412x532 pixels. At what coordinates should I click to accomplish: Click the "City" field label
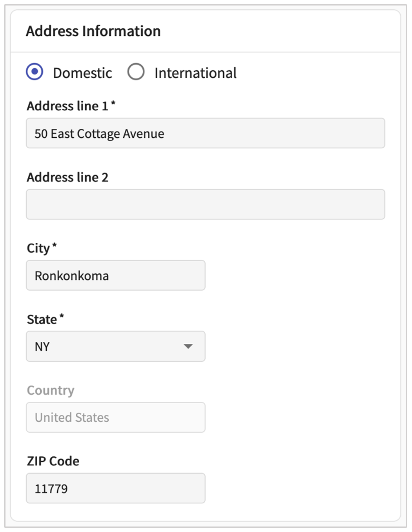[38, 248]
